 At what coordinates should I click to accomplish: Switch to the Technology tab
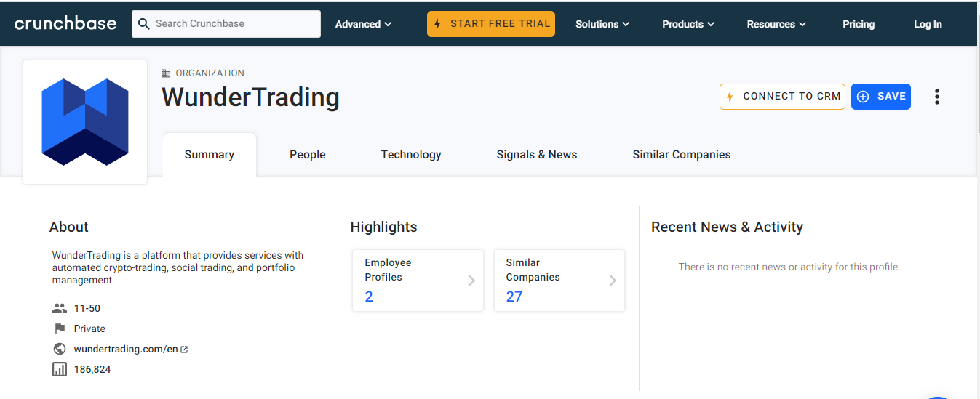click(x=411, y=154)
